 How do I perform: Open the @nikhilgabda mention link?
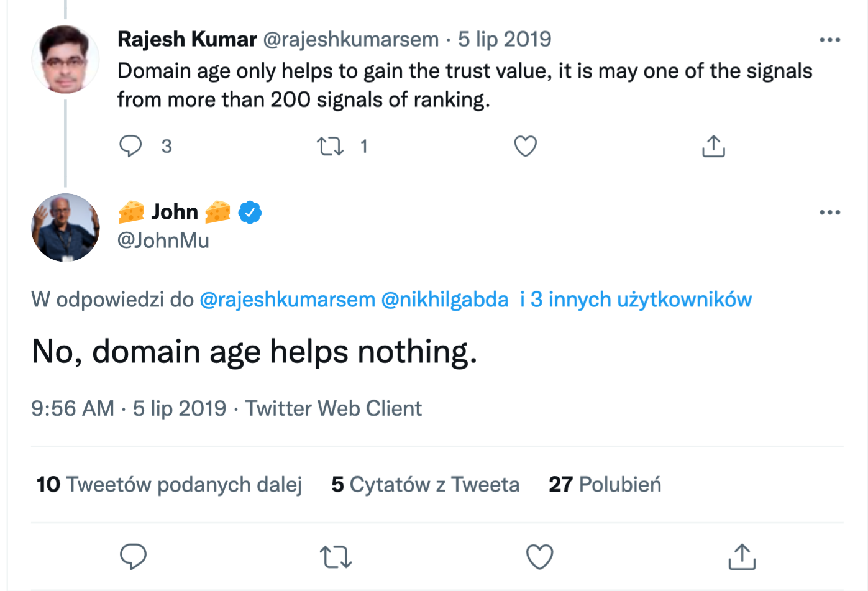(445, 300)
